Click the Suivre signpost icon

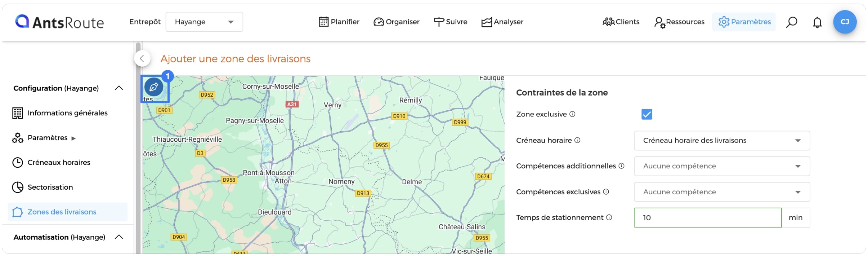(439, 22)
